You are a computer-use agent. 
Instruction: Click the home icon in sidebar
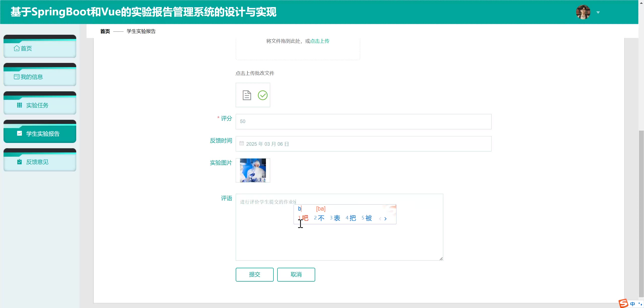point(17,48)
